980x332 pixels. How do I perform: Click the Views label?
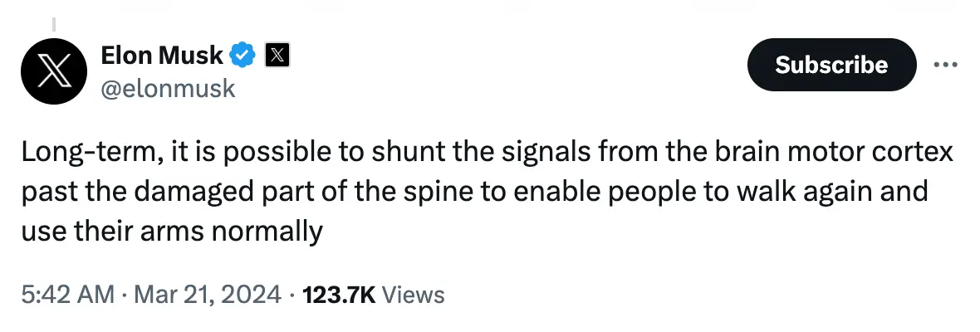[415, 294]
